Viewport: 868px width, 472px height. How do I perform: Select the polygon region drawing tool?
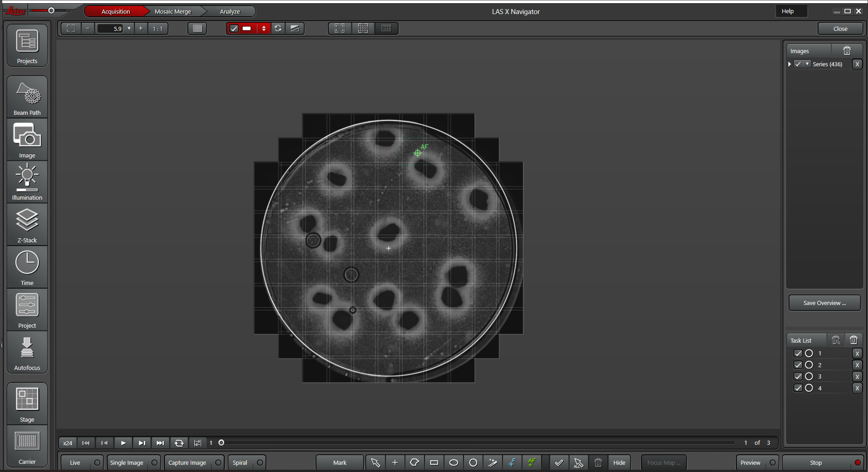pyautogui.click(x=414, y=462)
